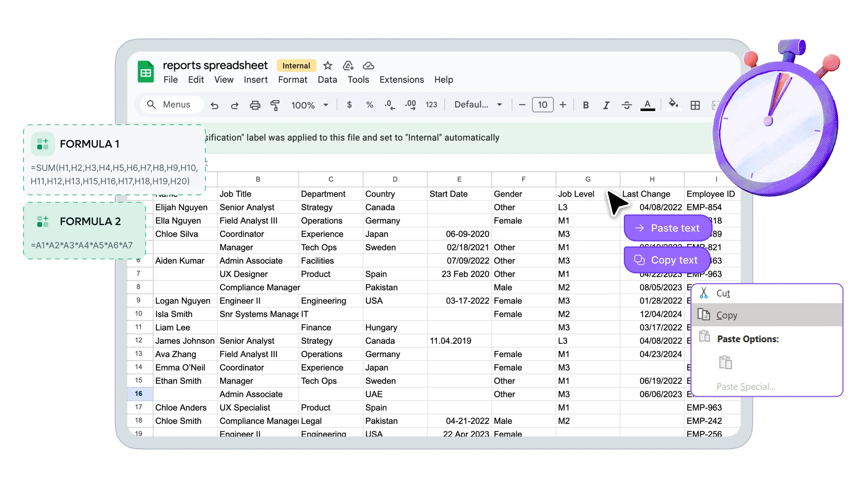
Task: Click the Copy text button
Action: [667, 260]
